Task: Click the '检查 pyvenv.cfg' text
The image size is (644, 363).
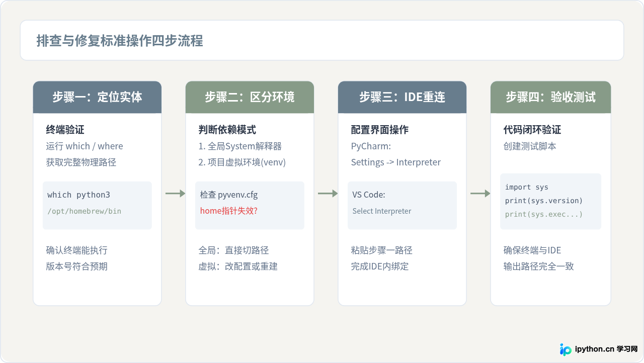Action: 229,195
